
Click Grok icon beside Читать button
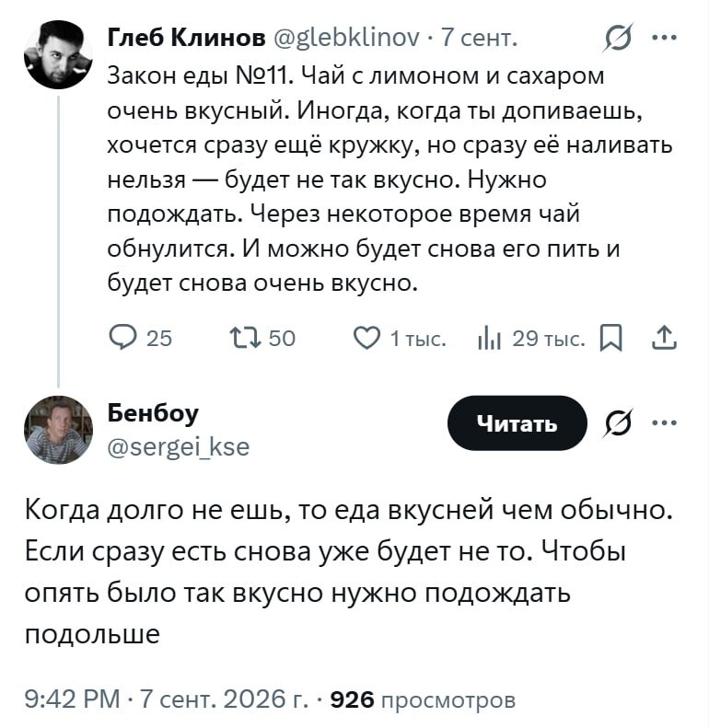[x=619, y=423]
